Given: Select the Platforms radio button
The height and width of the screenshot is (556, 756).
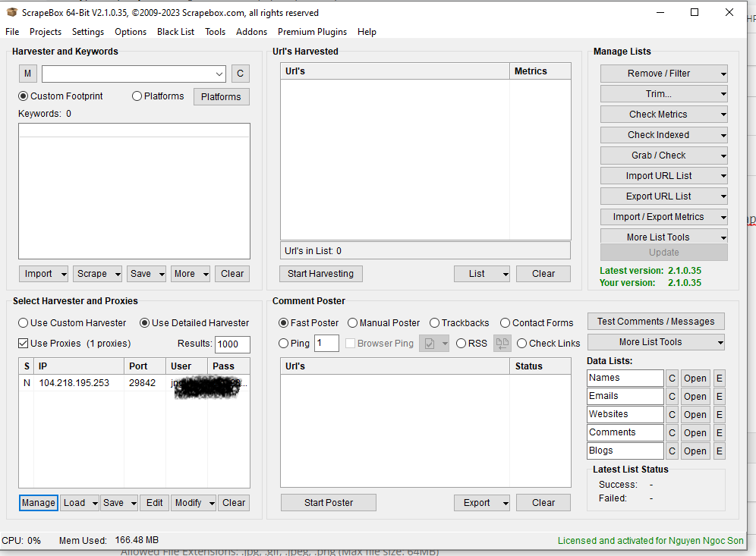Looking at the screenshot, I should coord(137,96).
